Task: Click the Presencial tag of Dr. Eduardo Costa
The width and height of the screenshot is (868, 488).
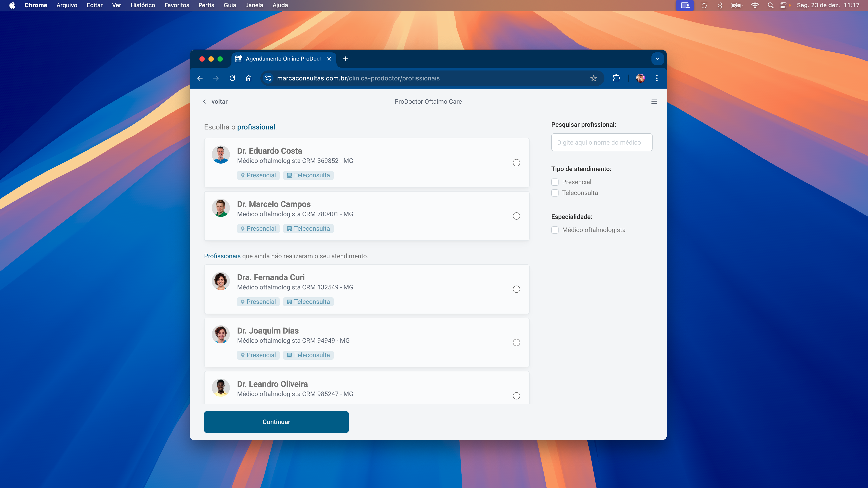Action: [x=258, y=175]
